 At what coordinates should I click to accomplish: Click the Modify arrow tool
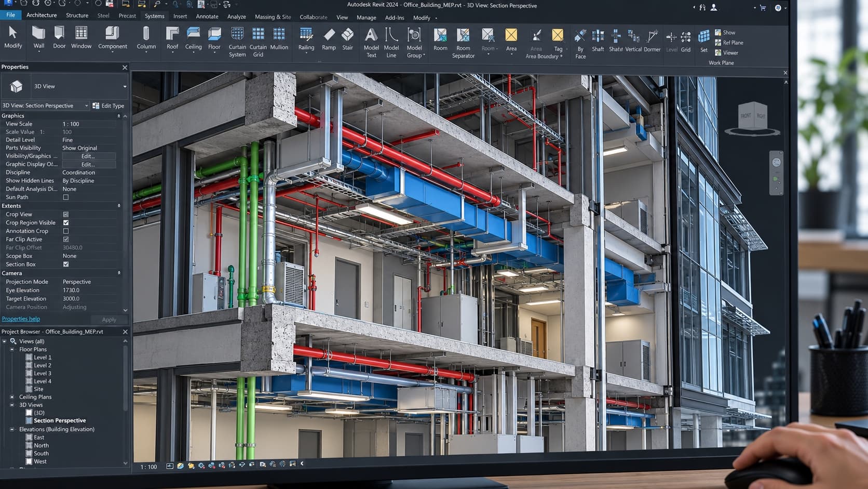coord(13,37)
